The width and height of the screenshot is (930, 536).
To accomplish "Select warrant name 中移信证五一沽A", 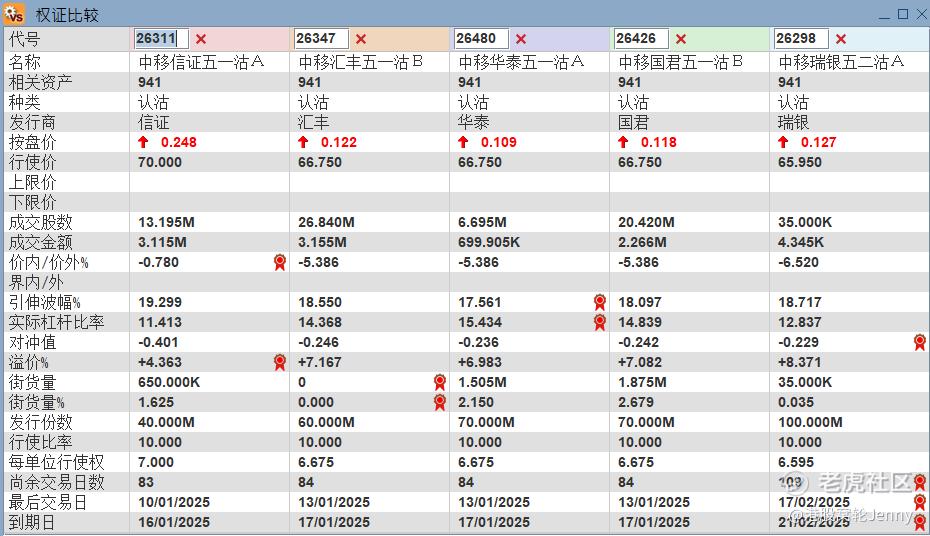I will (201, 62).
